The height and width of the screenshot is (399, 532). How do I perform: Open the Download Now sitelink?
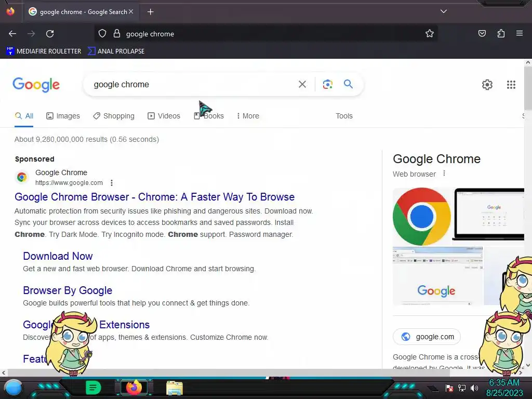[x=58, y=256]
